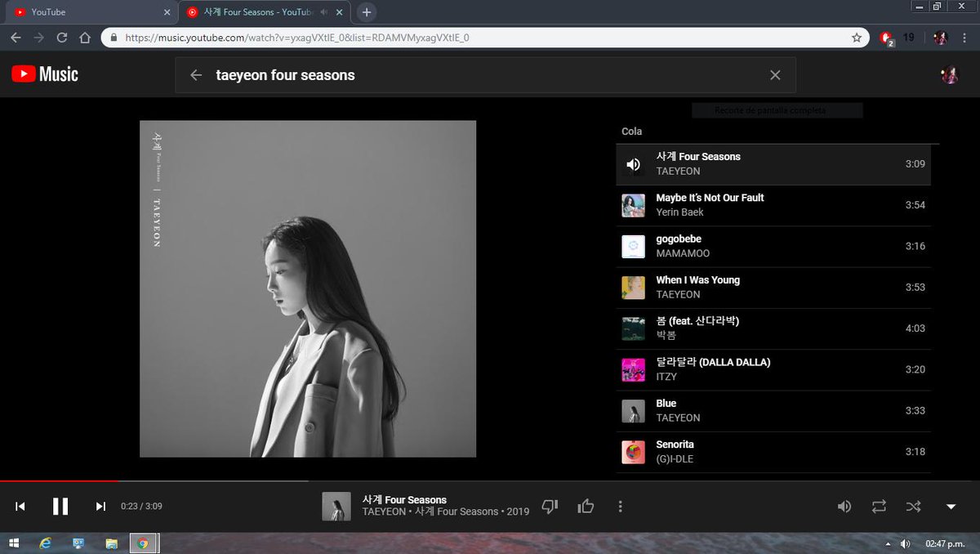The height and width of the screenshot is (554, 980).
Task: Play When I Was Young from queue
Action: 773,288
